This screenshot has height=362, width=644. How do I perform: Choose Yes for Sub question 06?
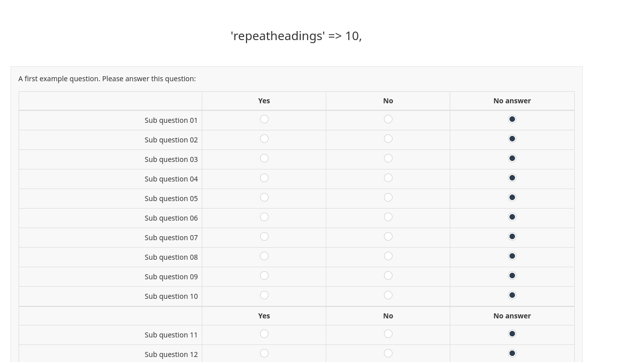(x=264, y=217)
